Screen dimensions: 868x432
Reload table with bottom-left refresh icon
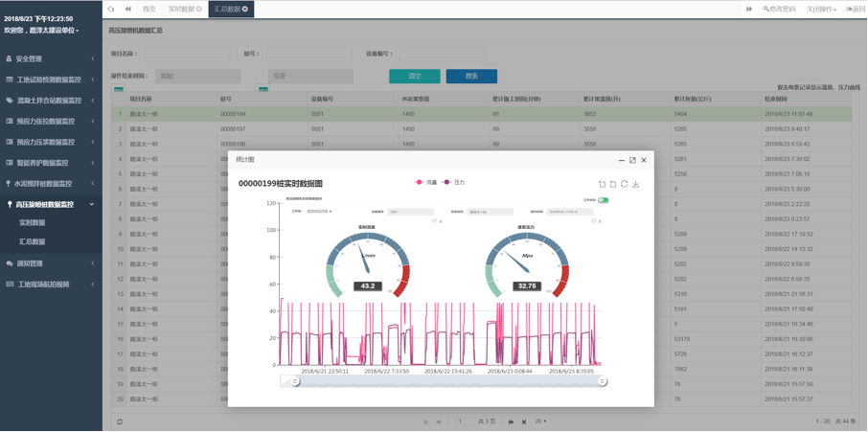coord(120,421)
